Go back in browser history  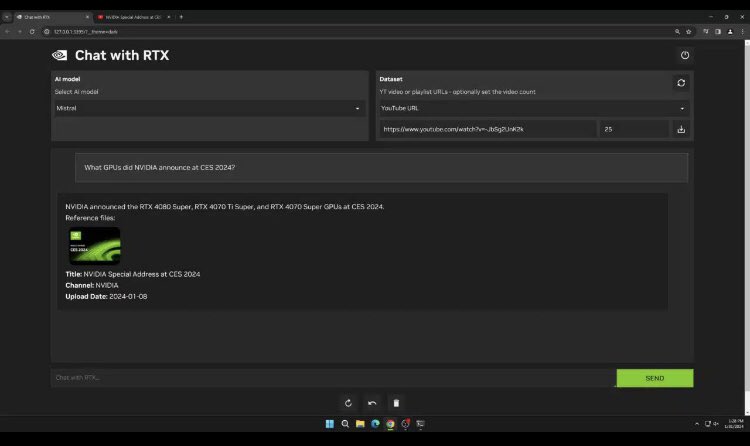[7, 32]
